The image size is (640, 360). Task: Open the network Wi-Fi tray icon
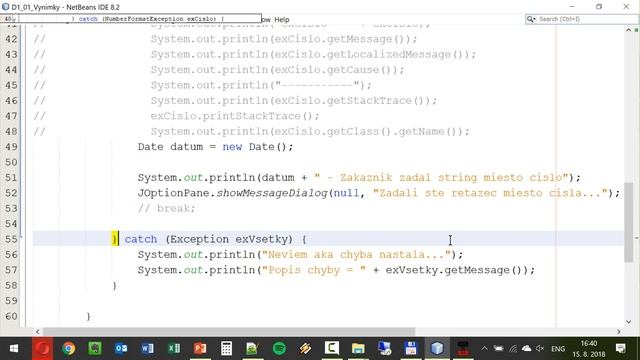(x=513, y=349)
